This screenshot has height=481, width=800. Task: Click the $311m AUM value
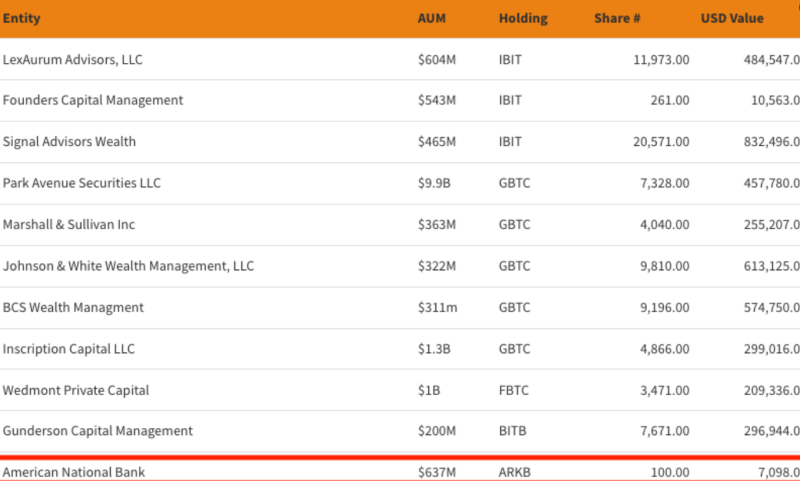pyautogui.click(x=437, y=307)
